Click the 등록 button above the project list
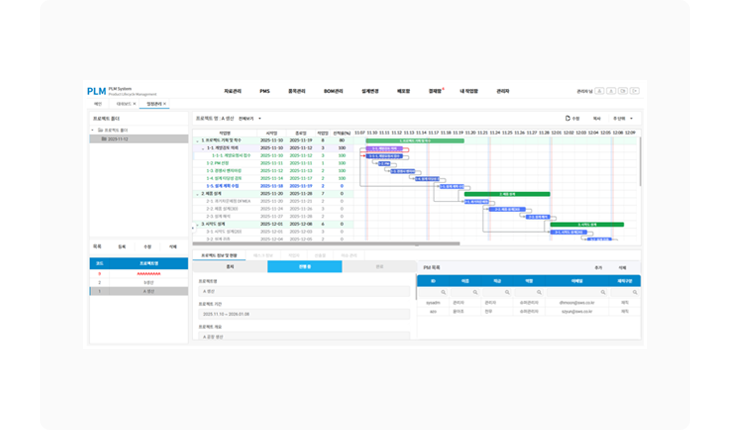 [122, 247]
